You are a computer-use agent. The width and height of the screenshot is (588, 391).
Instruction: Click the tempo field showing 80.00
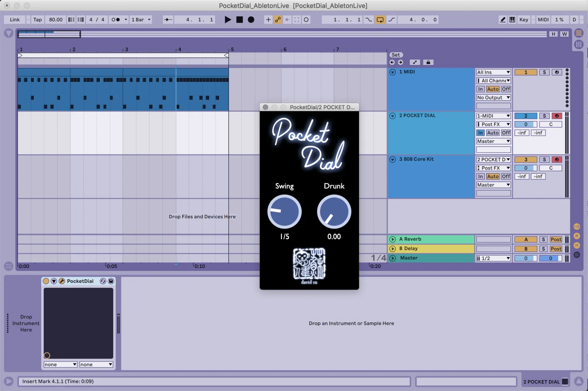(x=56, y=20)
